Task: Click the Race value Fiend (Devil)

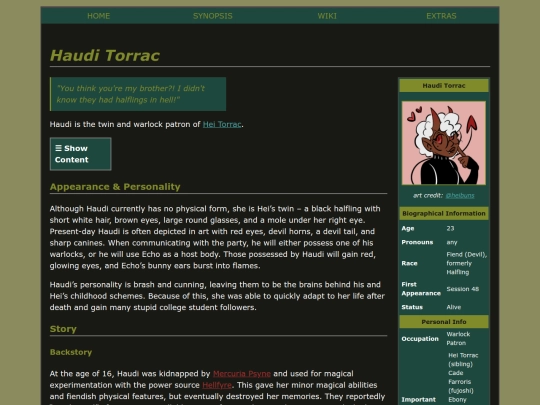Action: [467, 255]
